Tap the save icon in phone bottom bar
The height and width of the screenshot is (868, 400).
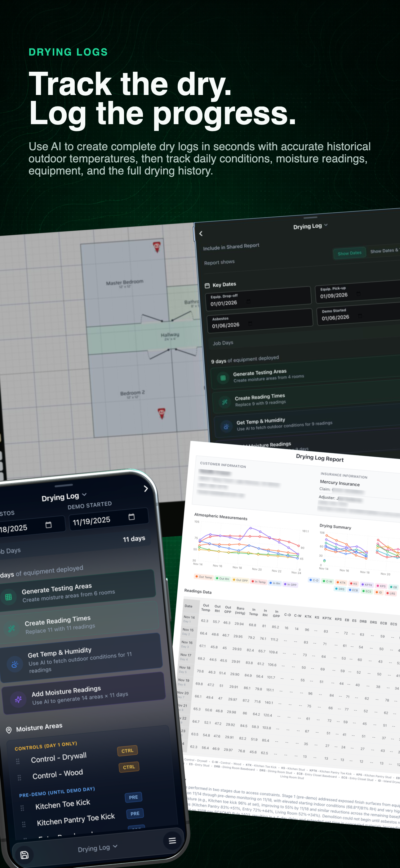coord(24,855)
